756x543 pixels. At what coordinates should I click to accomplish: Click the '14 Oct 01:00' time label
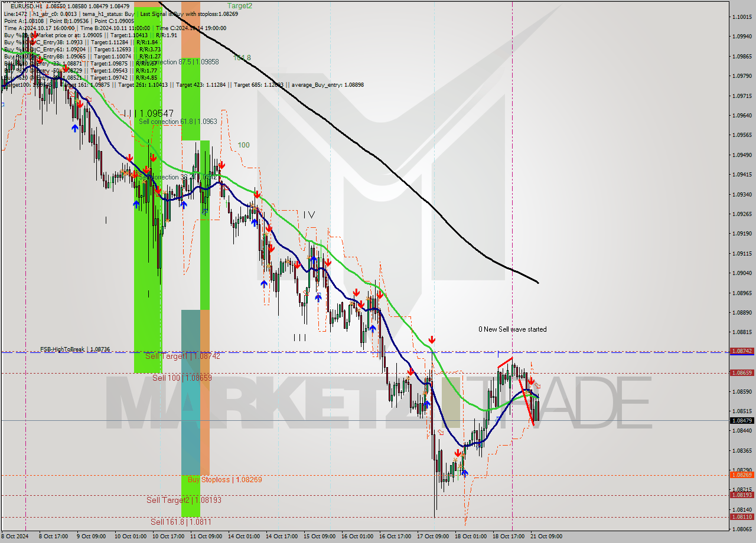243,537
